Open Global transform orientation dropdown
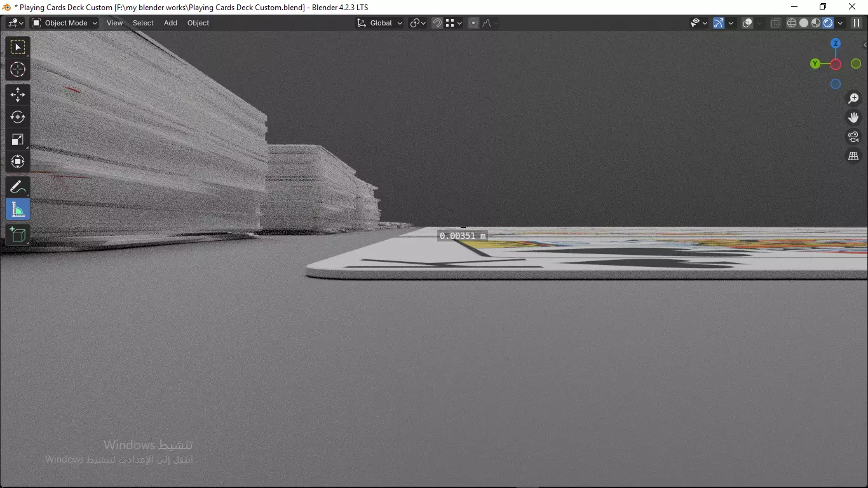The width and height of the screenshot is (868, 488). pyautogui.click(x=379, y=23)
